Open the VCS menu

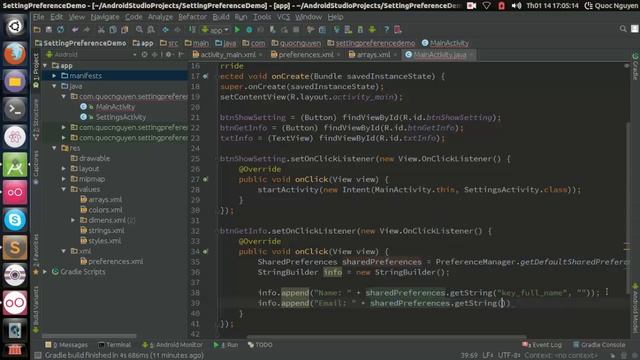pyautogui.click(x=283, y=17)
